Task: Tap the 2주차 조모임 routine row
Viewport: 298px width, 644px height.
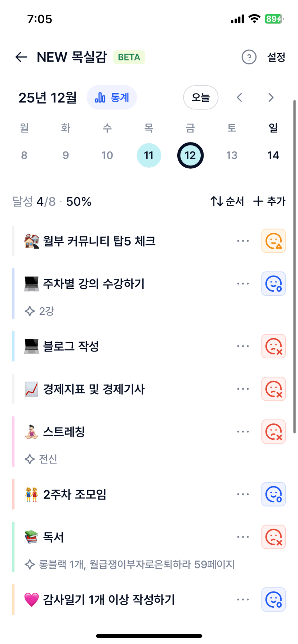Action: 108,494
